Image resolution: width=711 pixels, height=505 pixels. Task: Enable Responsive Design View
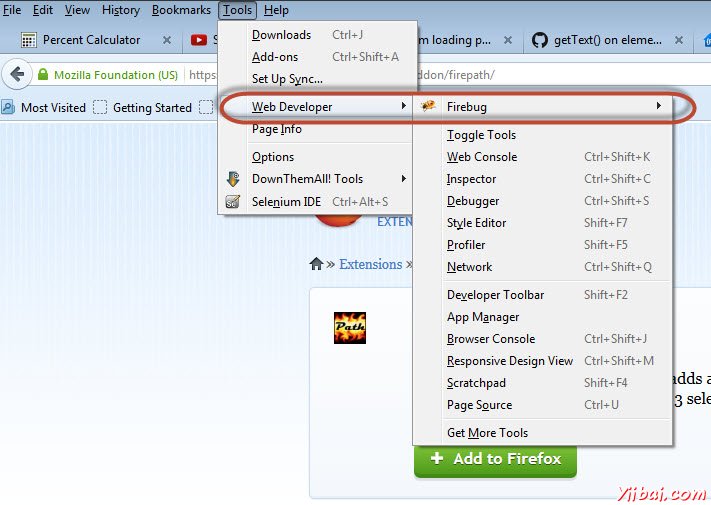coord(543,361)
